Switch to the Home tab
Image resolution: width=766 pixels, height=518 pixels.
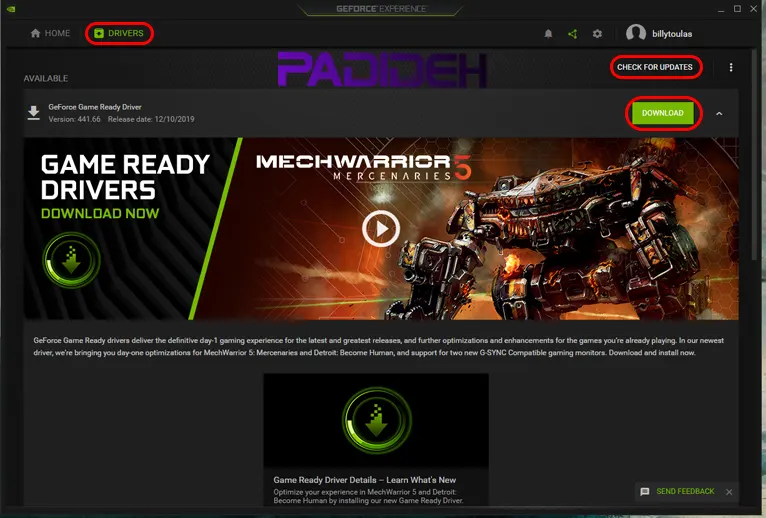click(x=50, y=33)
